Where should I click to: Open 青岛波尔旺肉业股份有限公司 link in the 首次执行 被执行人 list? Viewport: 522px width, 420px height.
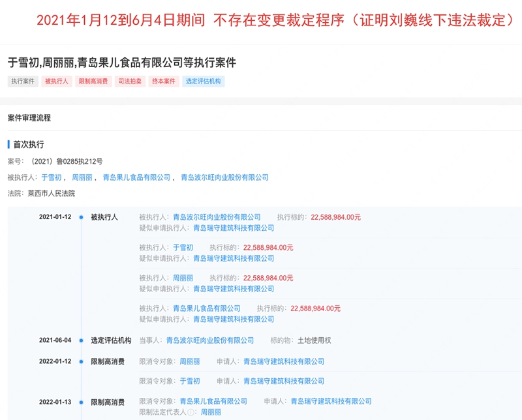coord(224,177)
